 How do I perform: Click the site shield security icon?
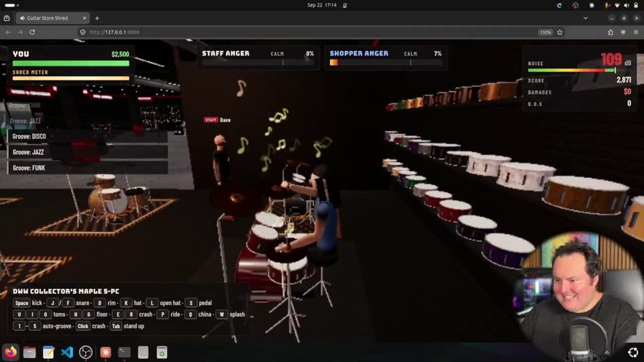pyautogui.click(x=83, y=32)
